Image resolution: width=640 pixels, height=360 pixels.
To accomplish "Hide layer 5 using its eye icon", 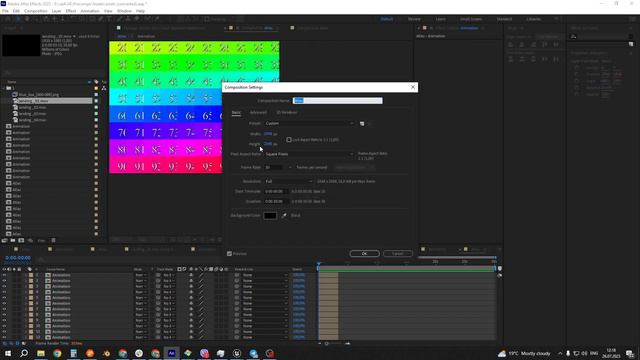I will pyautogui.click(x=4, y=298).
